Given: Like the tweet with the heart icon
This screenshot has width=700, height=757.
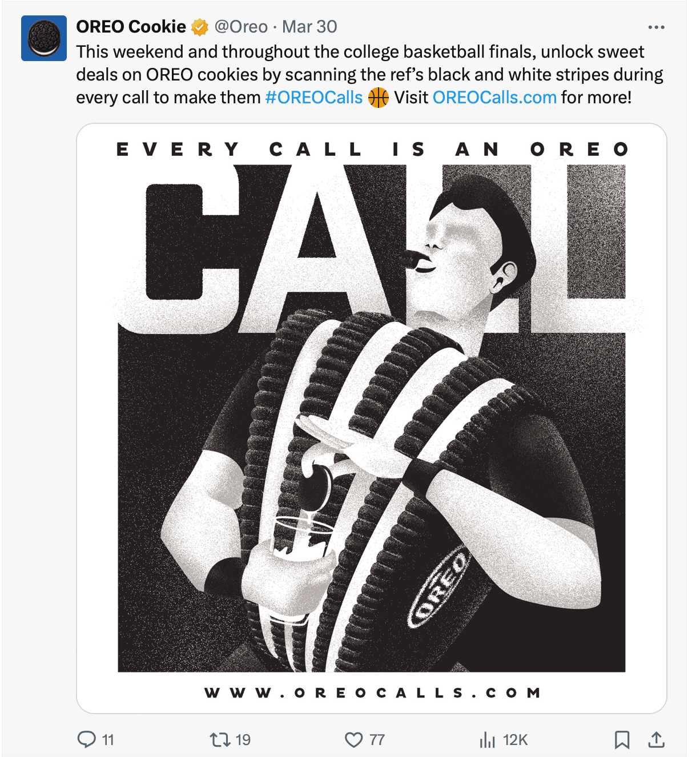Looking at the screenshot, I should click(x=354, y=740).
